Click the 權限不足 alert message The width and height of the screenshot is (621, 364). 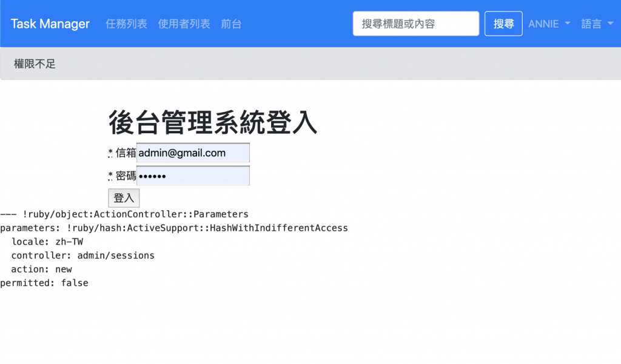(35, 64)
